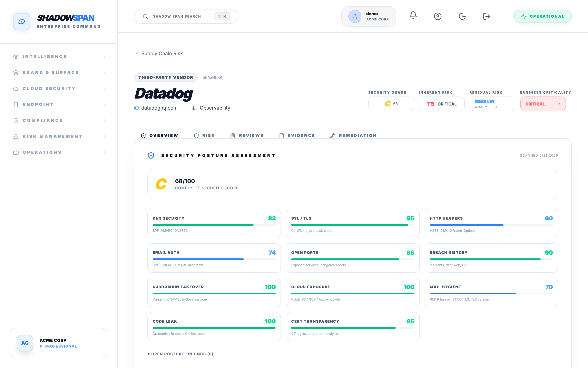The height and width of the screenshot is (368, 588).
Task: Open the Reviews tab
Action: (x=247, y=136)
